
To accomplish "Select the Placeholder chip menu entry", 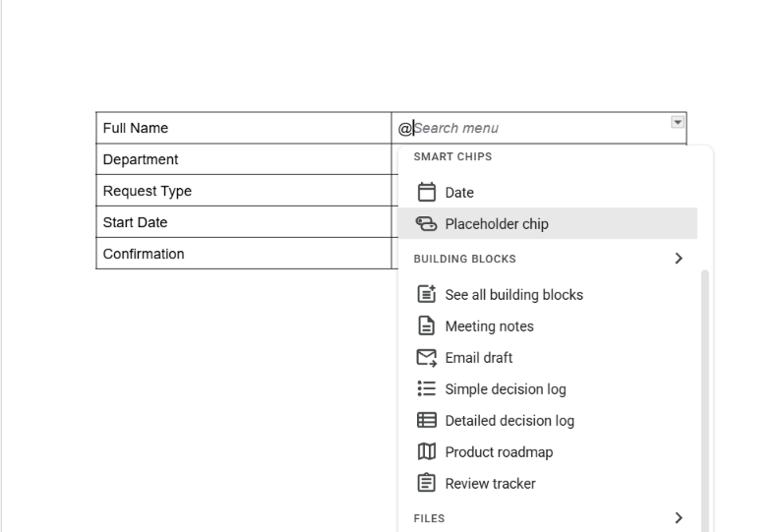I will pyautogui.click(x=548, y=223).
